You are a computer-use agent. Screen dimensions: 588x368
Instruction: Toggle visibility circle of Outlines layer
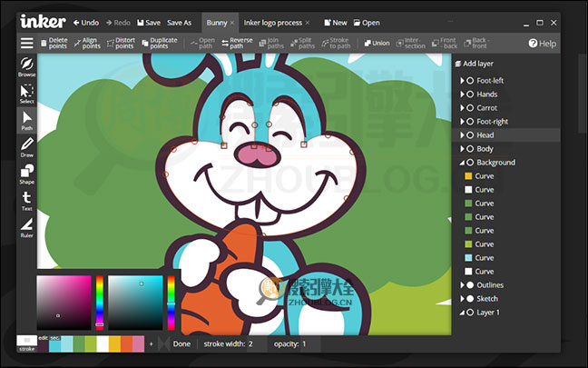point(470,285)
